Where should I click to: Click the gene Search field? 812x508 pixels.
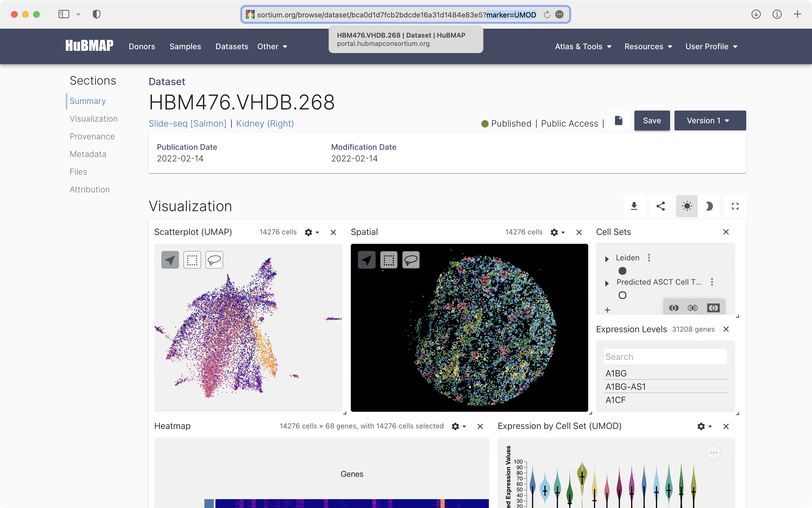tap(665, 357)
